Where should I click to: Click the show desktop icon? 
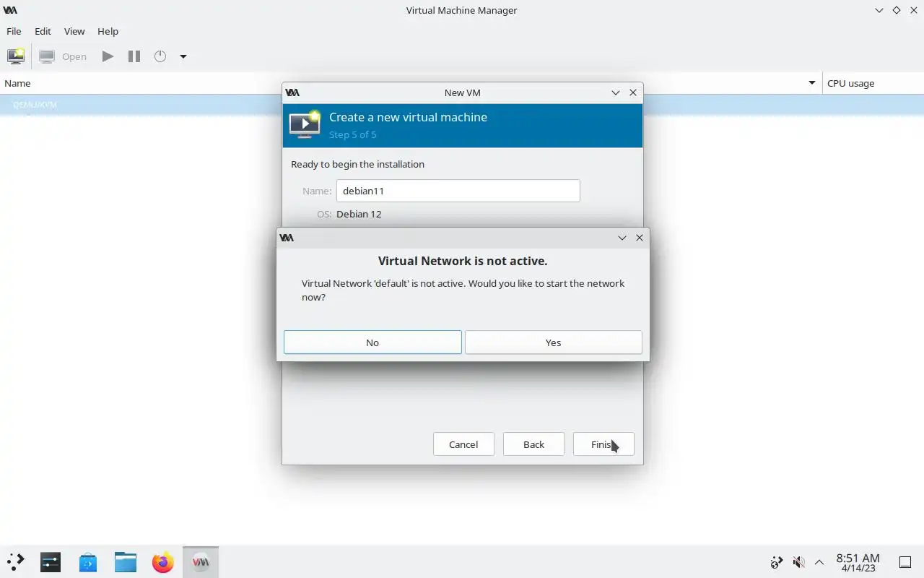pos(905,561)
